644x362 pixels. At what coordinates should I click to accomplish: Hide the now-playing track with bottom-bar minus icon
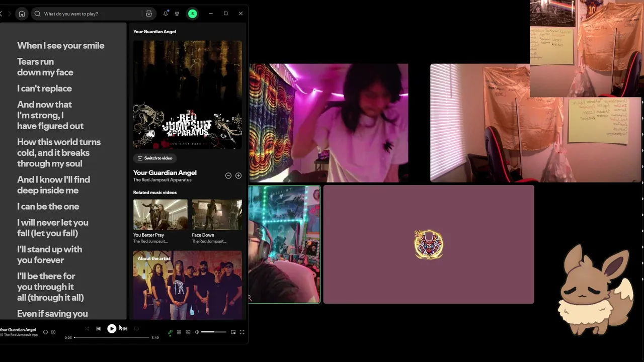[x=45, y=332]
